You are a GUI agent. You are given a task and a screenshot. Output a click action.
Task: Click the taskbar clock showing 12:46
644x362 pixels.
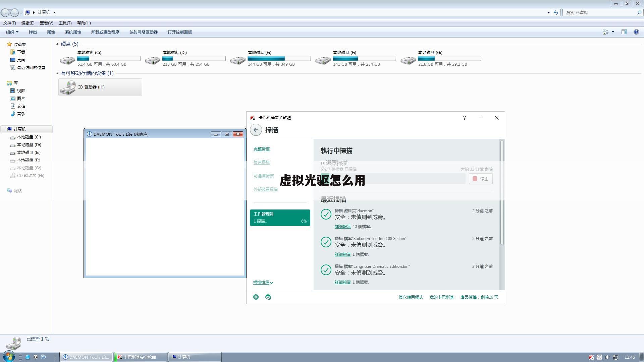point(630,357)
